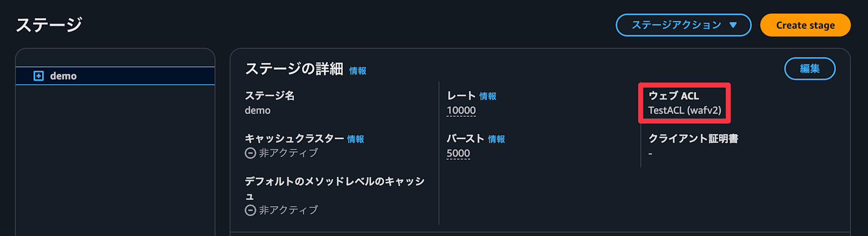This screenshot has width=868, height=236.
Task: Expand the demo stage plus icon
Action: 39,76
